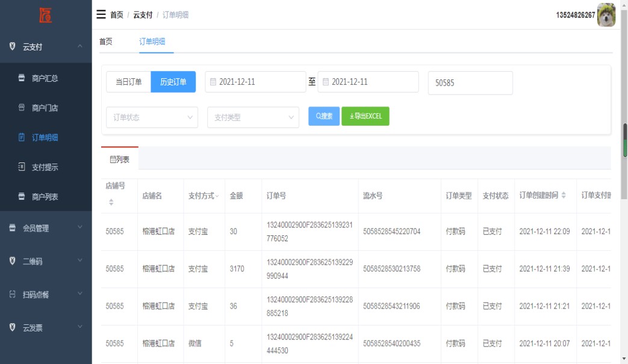
Task: Open user avatar profile picture
Action: tap(606, 15)
